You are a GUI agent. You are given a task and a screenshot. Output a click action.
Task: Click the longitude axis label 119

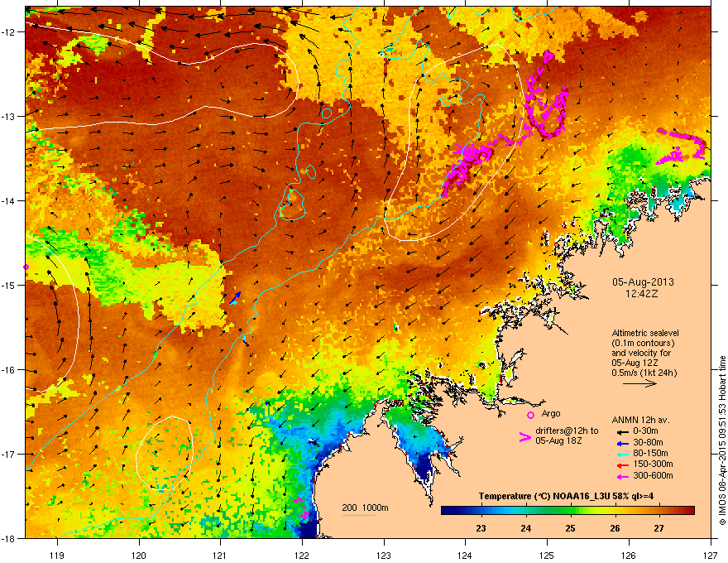57,555
